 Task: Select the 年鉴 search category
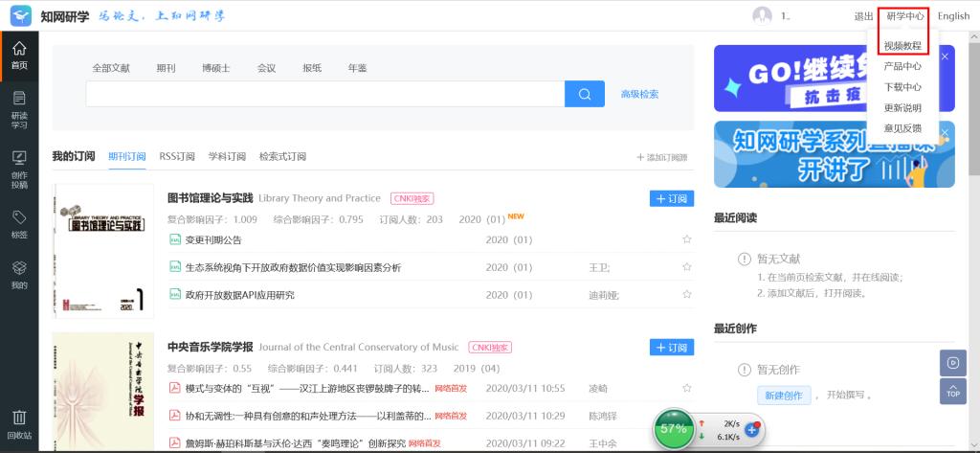358,68
